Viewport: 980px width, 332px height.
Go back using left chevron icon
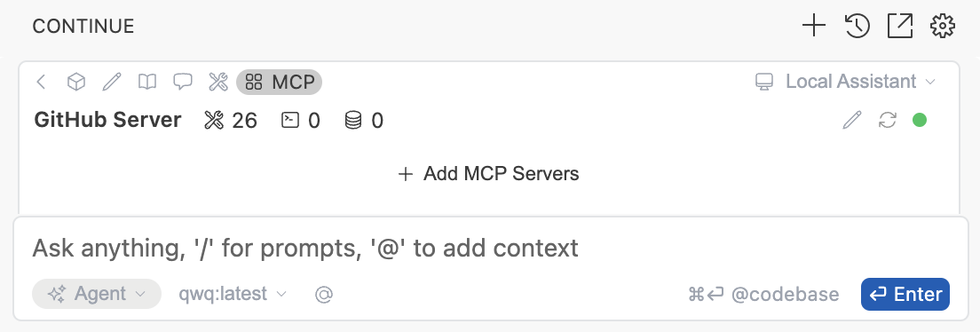coord(41,82)
